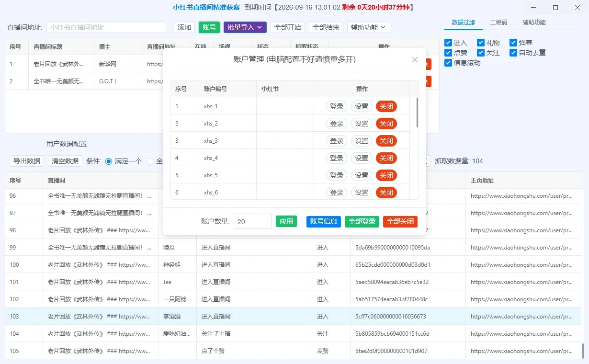
Task: Click 登录 for account xhs_2
Action: pyautogui.click(x=337, y=124)
